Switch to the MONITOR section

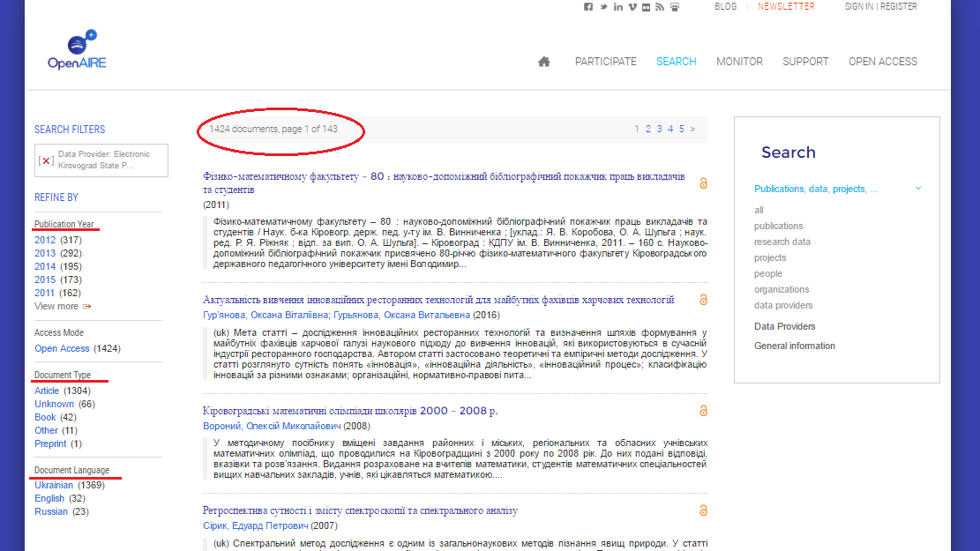click(739, 61)
